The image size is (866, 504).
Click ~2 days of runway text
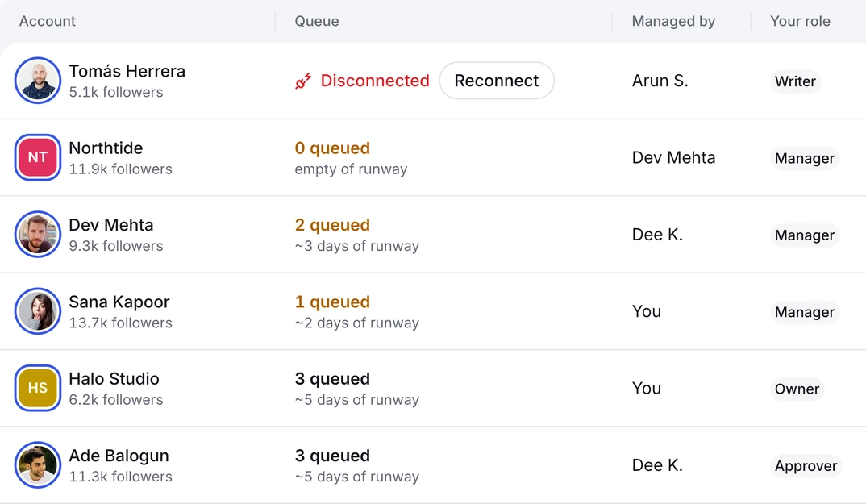click(356, 323)
